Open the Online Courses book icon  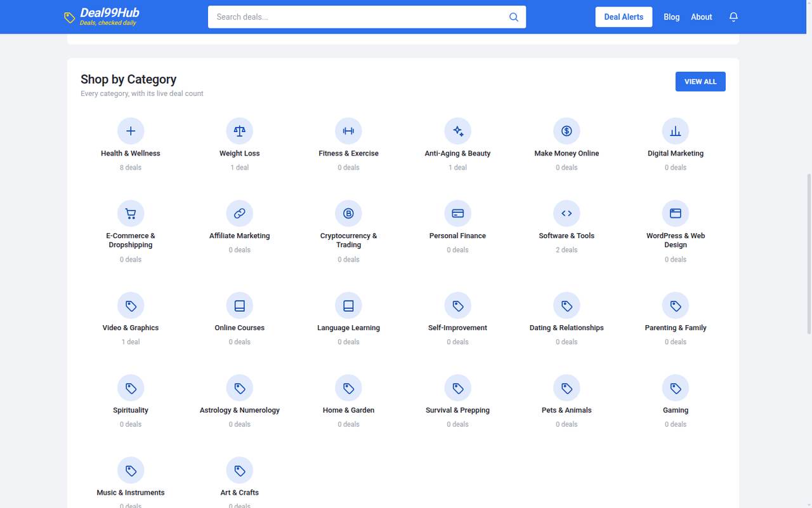pyautogui.click(x=240, y=305)
